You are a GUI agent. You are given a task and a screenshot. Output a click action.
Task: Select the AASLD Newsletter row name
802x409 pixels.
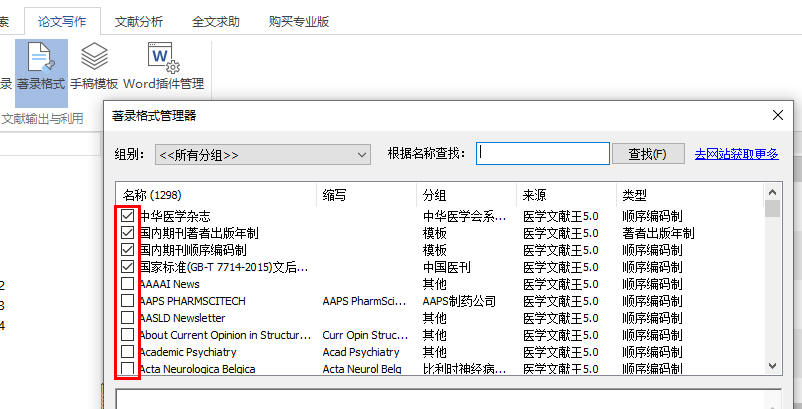tap(182, 318)
